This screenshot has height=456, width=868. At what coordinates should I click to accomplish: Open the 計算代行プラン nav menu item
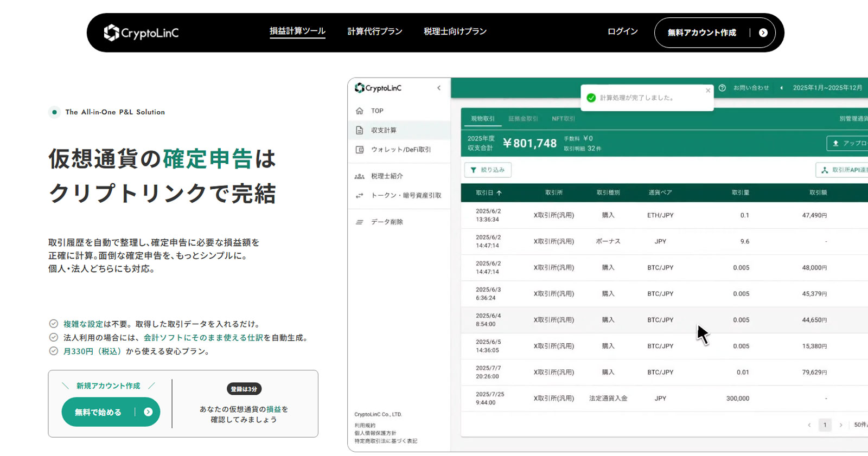375,31
